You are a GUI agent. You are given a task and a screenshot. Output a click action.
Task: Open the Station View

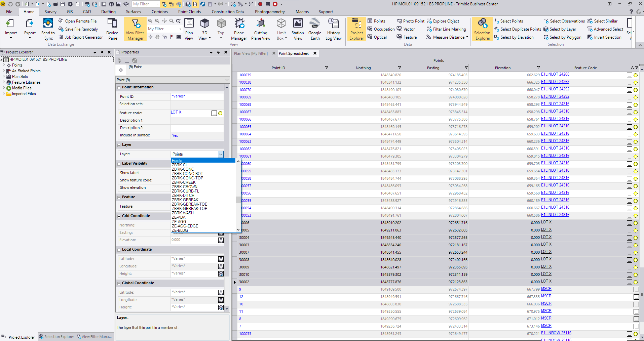[x=297, y=29]
